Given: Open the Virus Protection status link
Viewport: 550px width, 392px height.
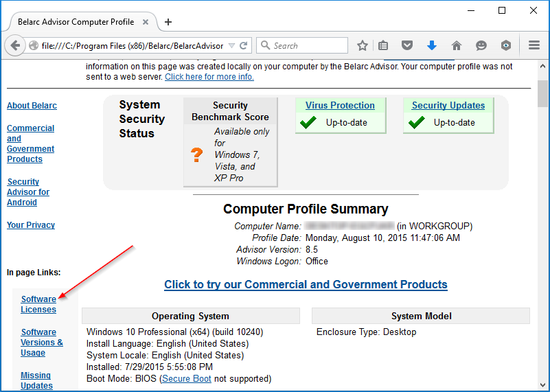Looking at the screenshot, I should click(x=340, y=106).
